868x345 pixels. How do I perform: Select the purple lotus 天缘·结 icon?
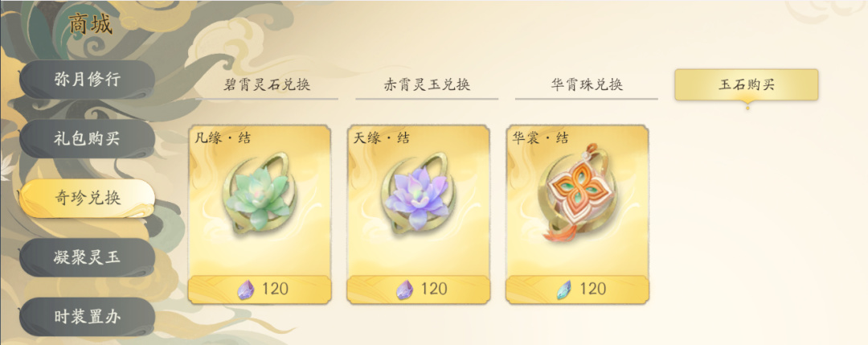point(418,193)
